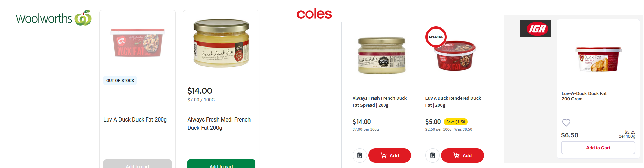View IGA duck fat tub product image
Screen dimensions: 644x168
coord(598,59)
